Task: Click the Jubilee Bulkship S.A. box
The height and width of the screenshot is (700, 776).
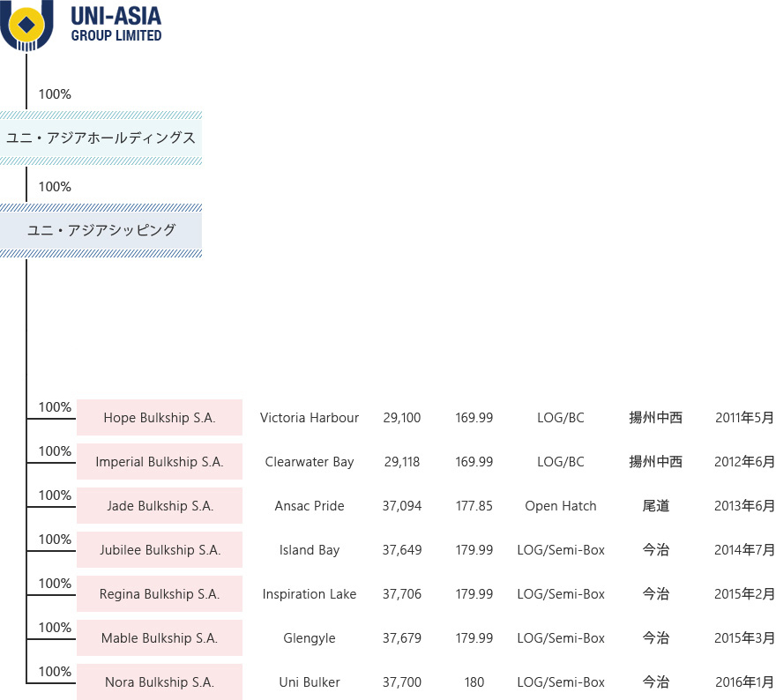Action: click(160, 549)
